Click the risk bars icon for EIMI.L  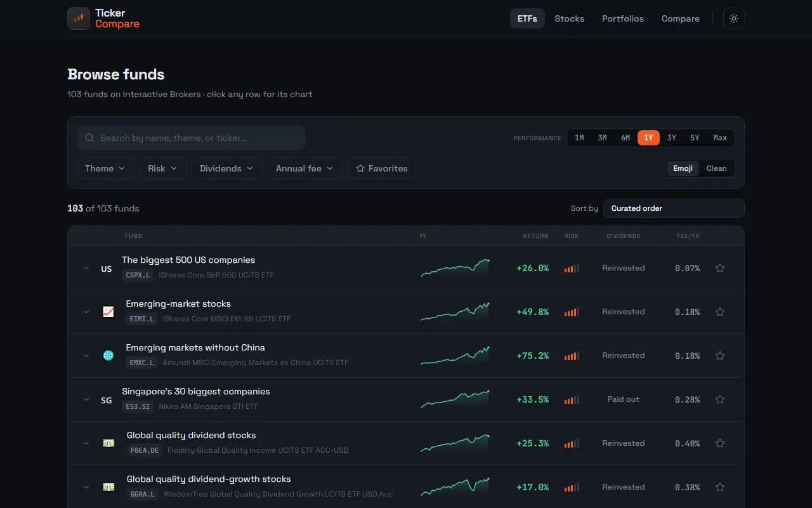pos(572,312)
